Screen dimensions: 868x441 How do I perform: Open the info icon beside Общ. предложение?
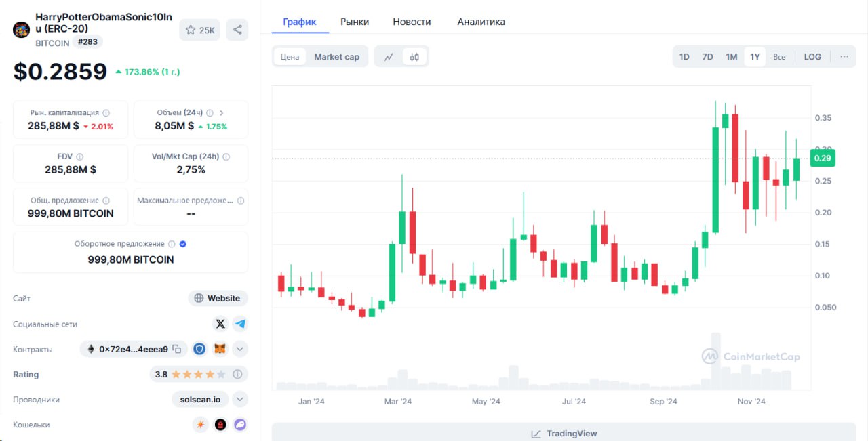pos(106,201)
